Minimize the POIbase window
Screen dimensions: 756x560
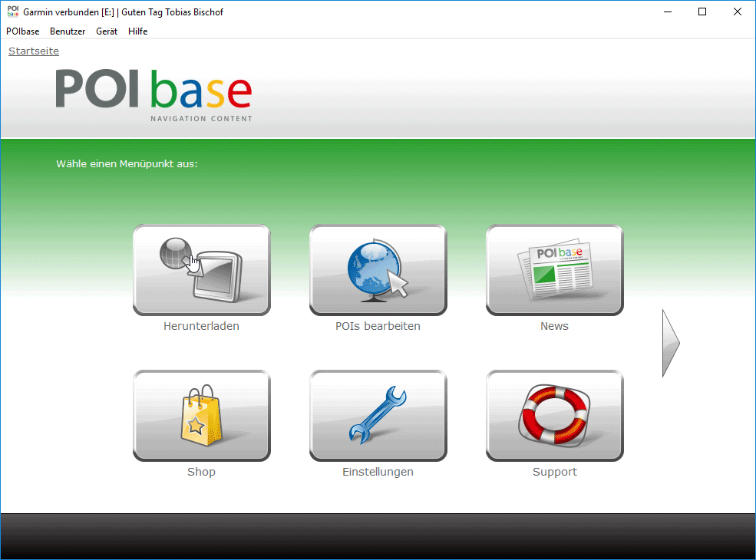point(666,12)
